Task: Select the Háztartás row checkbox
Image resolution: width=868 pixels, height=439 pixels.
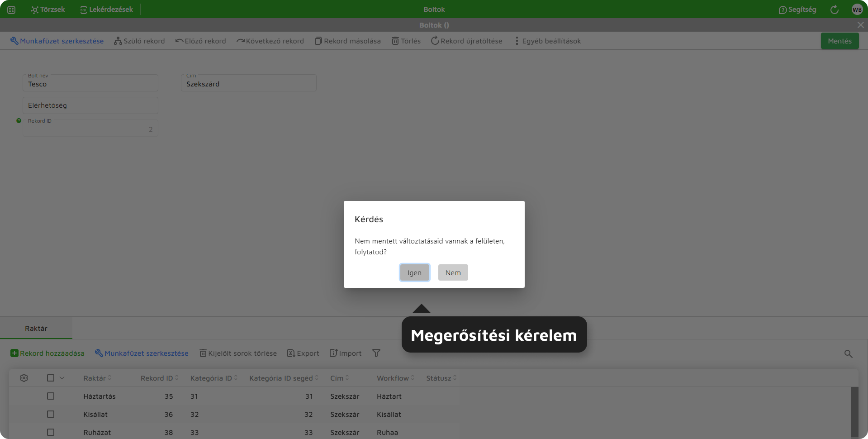Action: (x=51, y=396)
